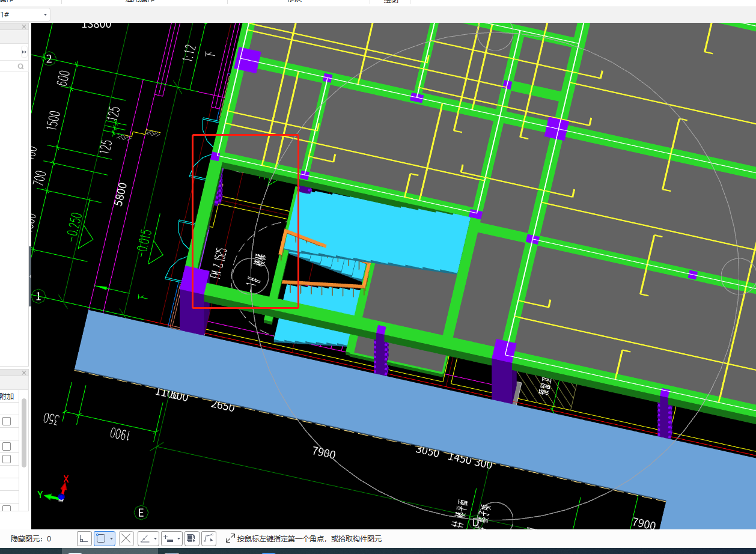Image resolution: width=756 pixels, height=554 pixels.
Task: Expand the left panel double-arrow button
Action: click(24, 52)
